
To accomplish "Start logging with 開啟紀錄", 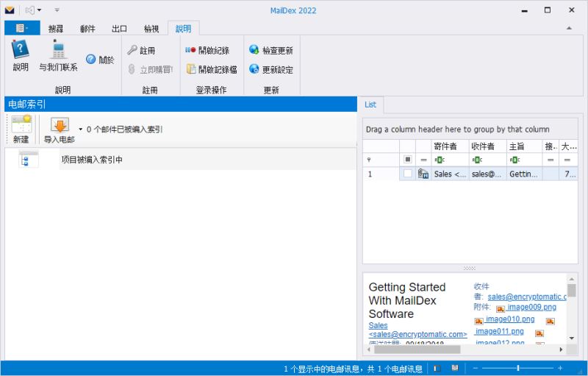I will [x=207, y=50].
